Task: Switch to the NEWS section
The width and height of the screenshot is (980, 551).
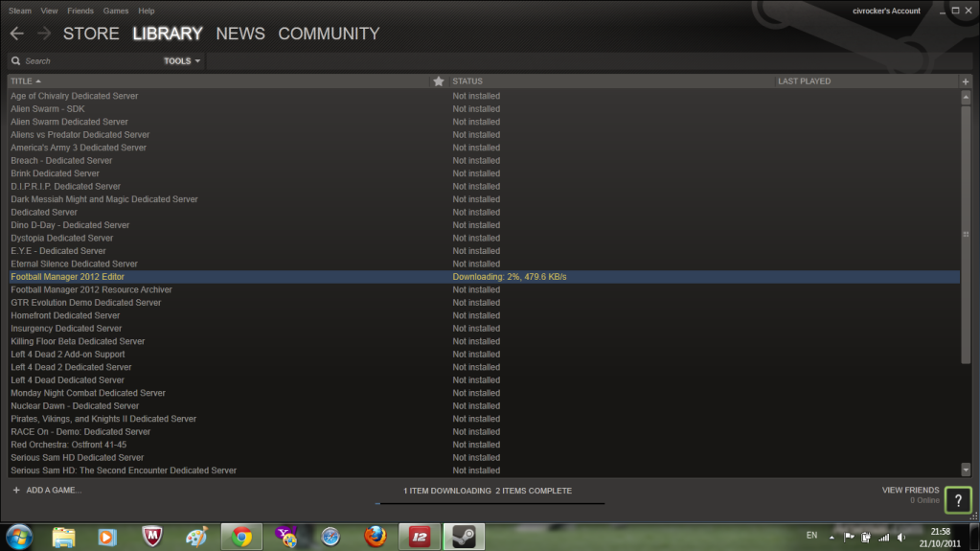Action: 240,34
